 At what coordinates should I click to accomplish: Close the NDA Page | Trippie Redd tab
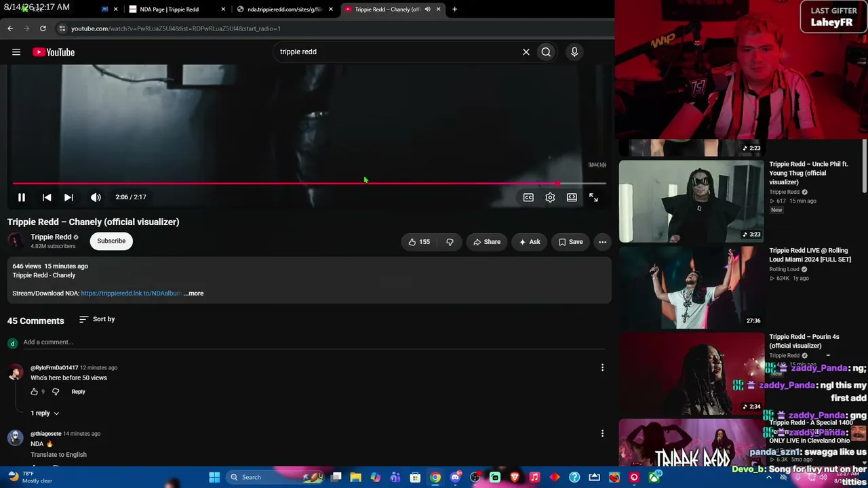coord(223,9)
